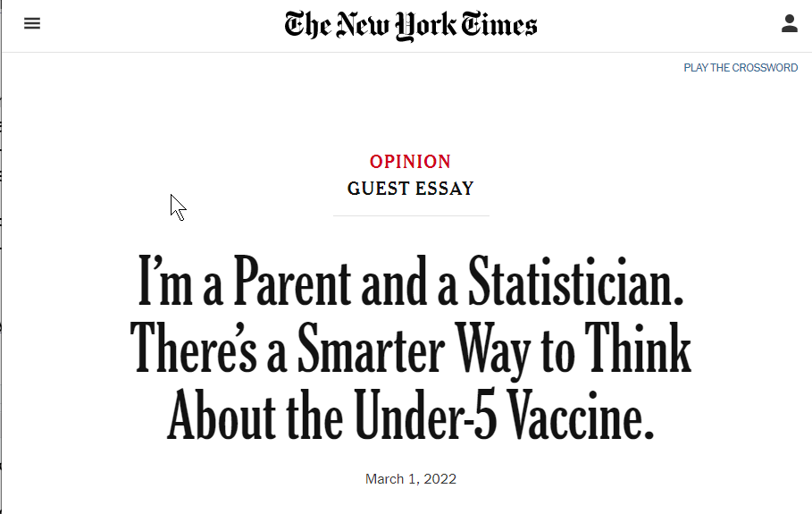This screenshot has width=812, height=514.
Task: Open the account profile icon
Action: click(x=789, y=23)
